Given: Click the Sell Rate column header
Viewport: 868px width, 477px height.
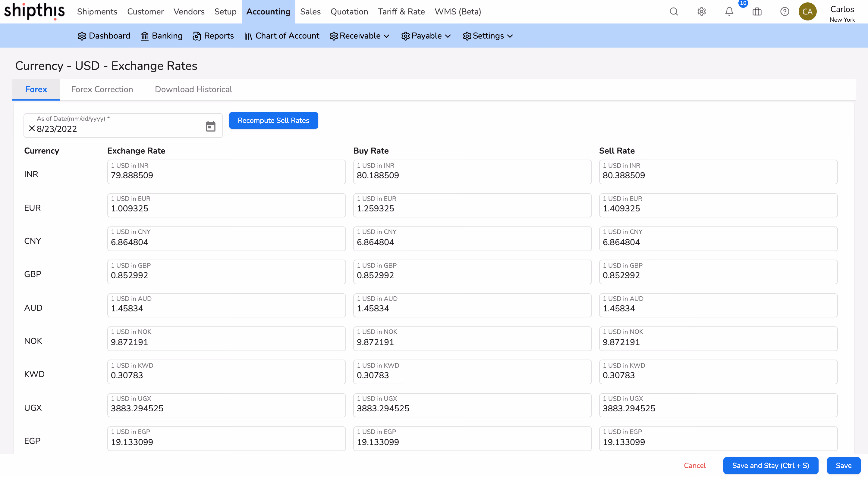Looking at the screenshot, I should [x=617, y=151].
